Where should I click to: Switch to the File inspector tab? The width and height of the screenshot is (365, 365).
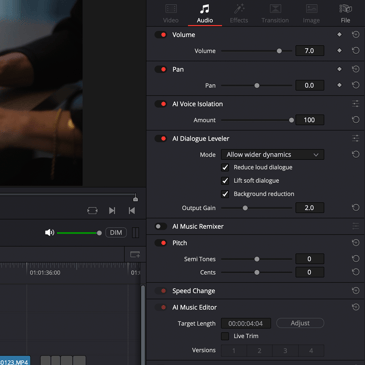tap(345, 14)
